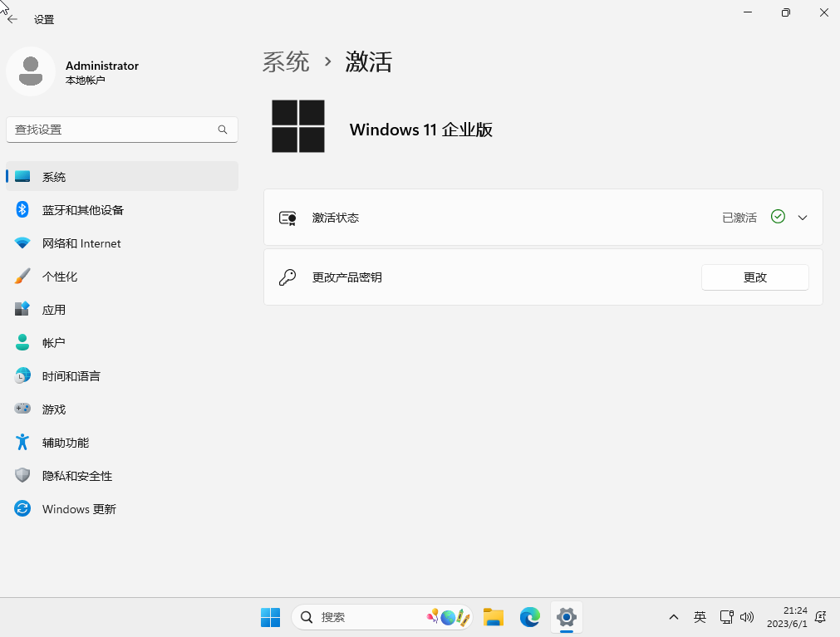Open 蓝牙和其他设备 settings
Screen dimensions: 840x637
click(x=121, y=210)
